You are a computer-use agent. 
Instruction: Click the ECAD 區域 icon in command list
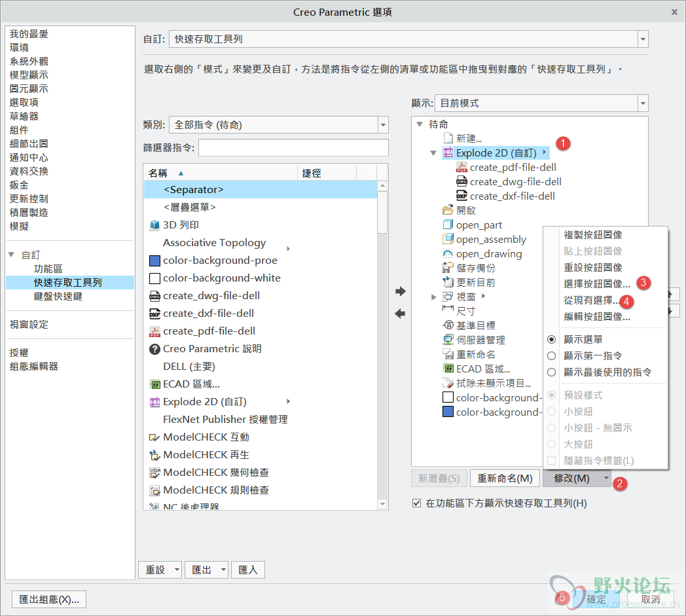[155, 384]
